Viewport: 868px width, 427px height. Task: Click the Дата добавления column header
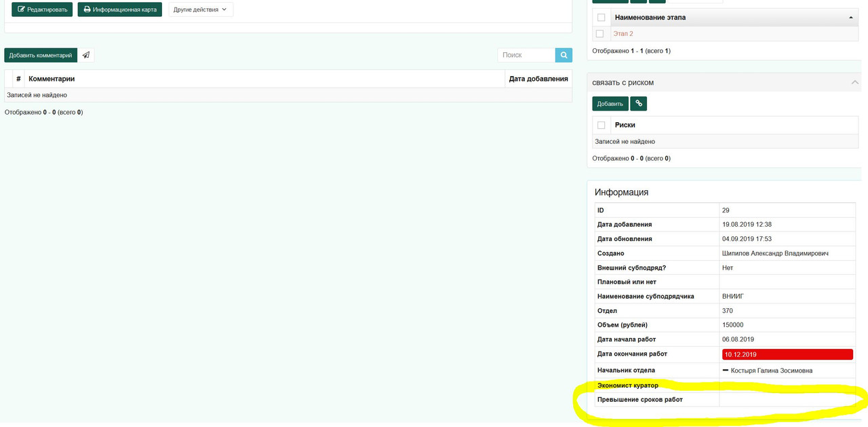point(538,79)
